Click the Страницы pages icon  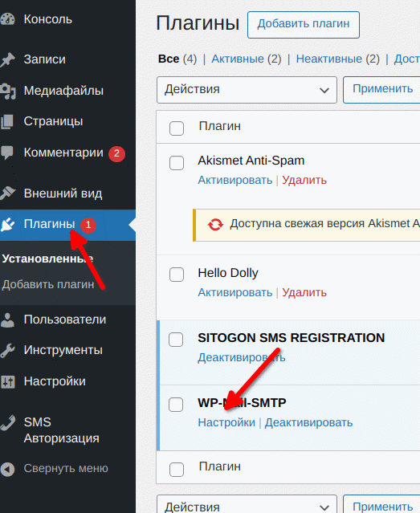tap(7, 122)
